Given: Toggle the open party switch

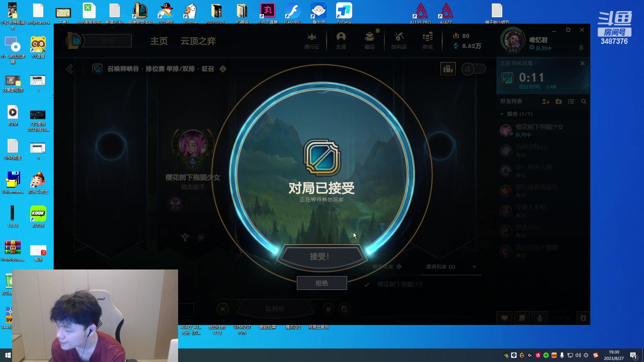Looking at the screenshot, I should pos(473,69).
